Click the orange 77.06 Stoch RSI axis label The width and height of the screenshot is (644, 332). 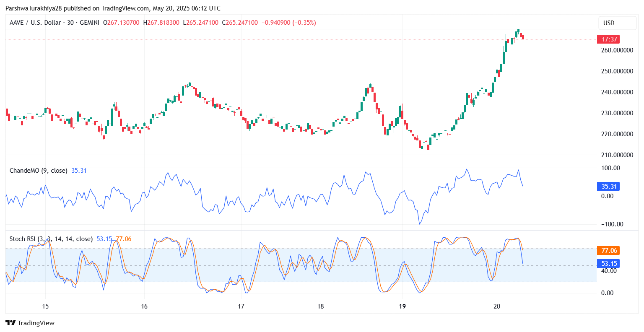(609, 251)
